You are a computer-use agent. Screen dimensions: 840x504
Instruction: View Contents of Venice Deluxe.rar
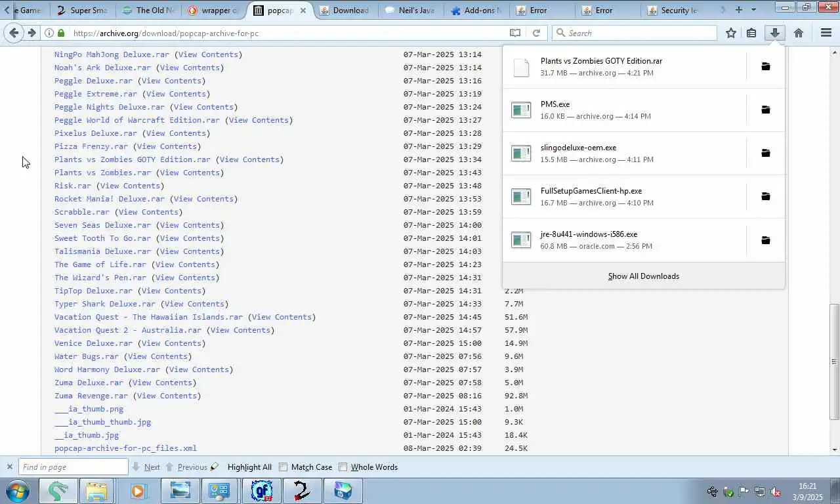(x=171, y=343)
